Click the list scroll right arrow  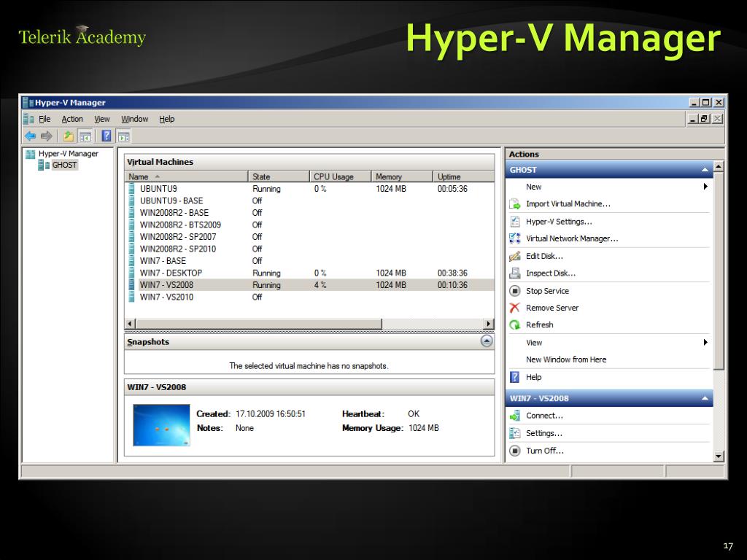[x=488, y=324]
